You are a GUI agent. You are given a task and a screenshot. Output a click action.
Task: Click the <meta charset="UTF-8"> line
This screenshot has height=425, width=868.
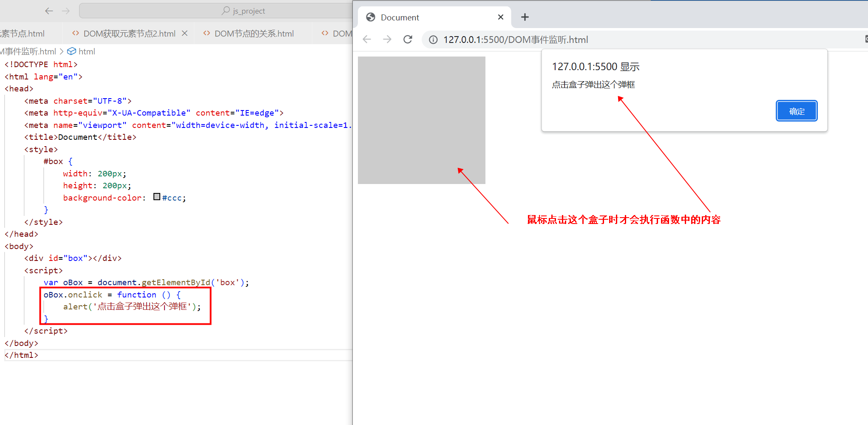click(78, 101)
